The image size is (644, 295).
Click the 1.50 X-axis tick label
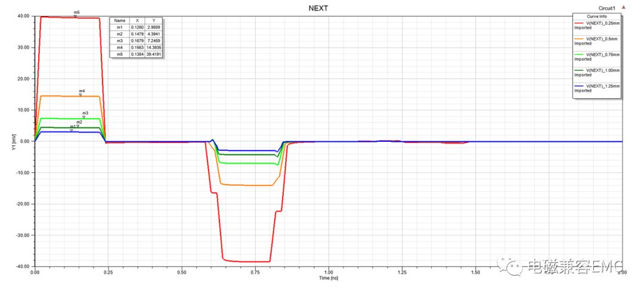coord(475,272)
